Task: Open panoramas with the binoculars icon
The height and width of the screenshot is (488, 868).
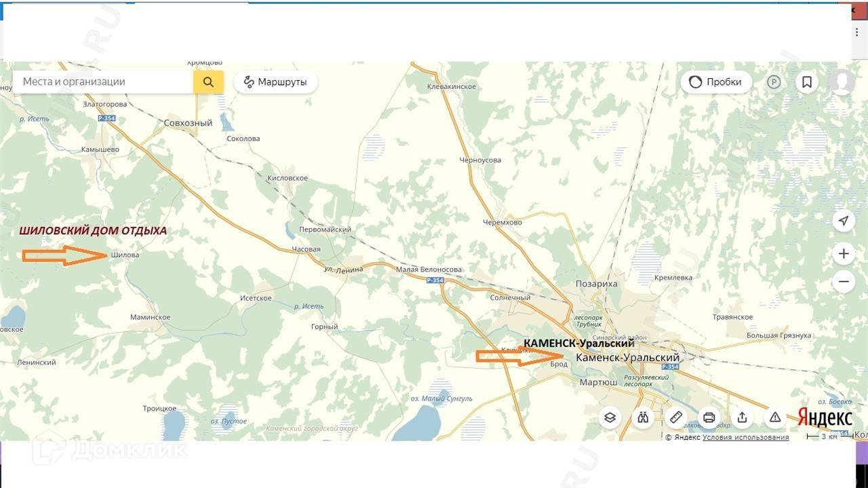Action: coord(643,417)
